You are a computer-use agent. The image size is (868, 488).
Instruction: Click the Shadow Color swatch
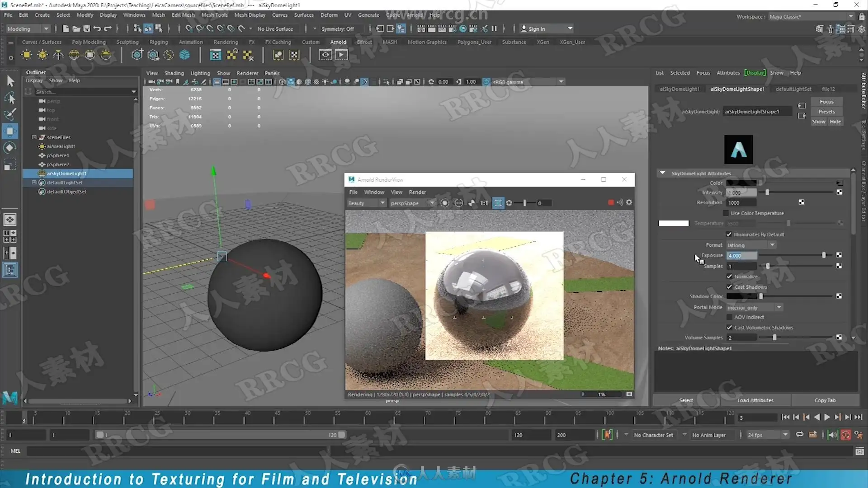click(741, 296)
